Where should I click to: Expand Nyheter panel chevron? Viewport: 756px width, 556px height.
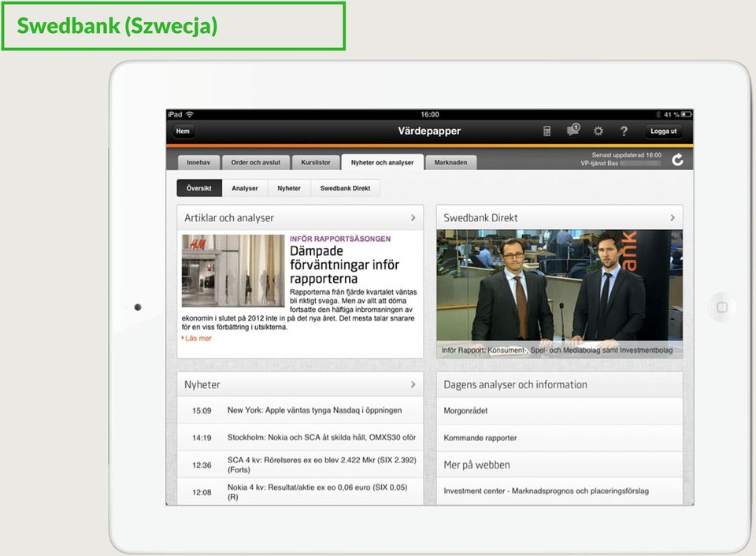pyautogui.click(x=413, y=384)
